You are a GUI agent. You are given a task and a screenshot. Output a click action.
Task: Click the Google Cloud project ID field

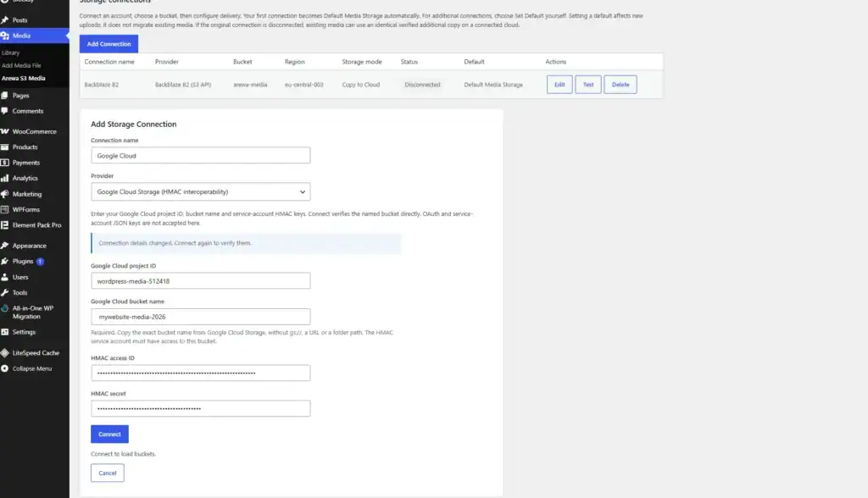pyautogui.click(x=200, y=280)
